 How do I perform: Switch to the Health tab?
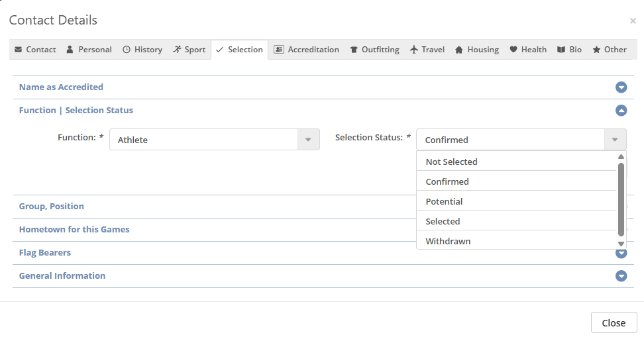(x=527, y=50)
